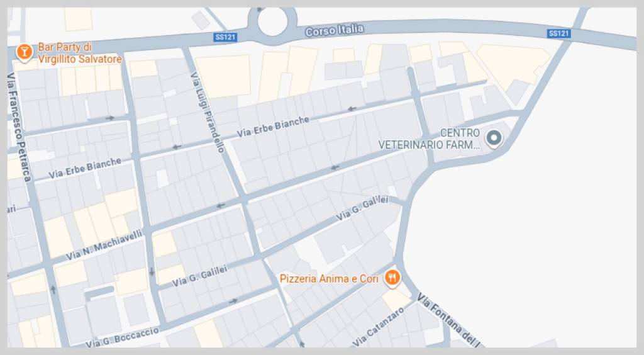Click the left SS121 road shield
This screenshot has width=644, height=355.
coord(226,37)
